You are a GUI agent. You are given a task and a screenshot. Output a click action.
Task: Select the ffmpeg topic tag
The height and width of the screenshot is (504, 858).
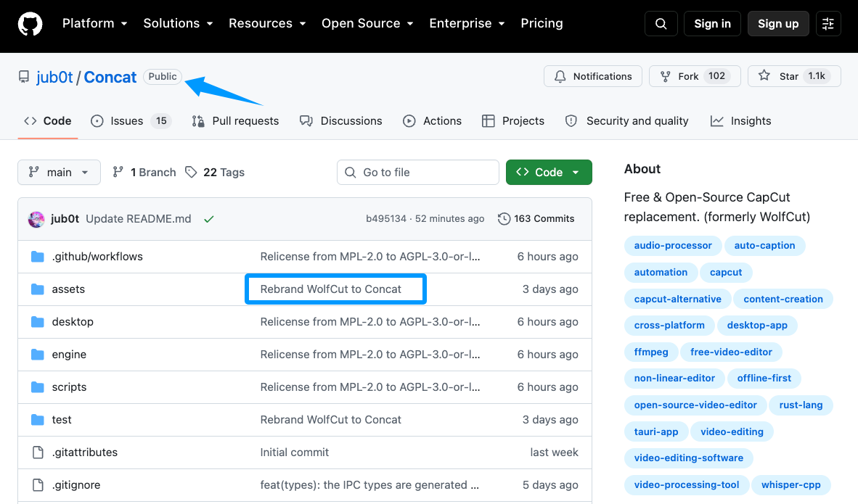pyautogui.click(x=651, y=352)
